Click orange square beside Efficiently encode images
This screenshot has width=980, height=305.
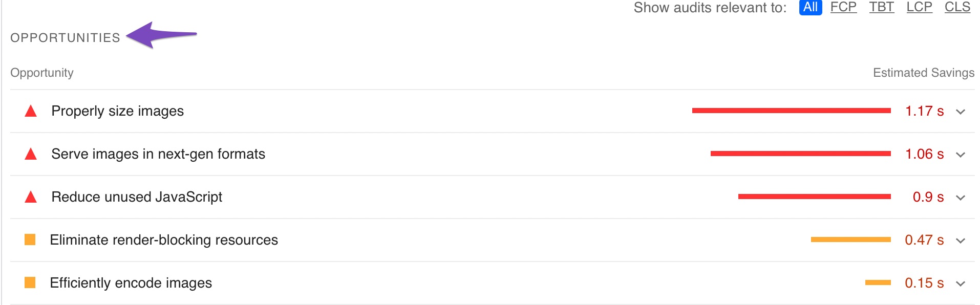click(x=30, y=282)
